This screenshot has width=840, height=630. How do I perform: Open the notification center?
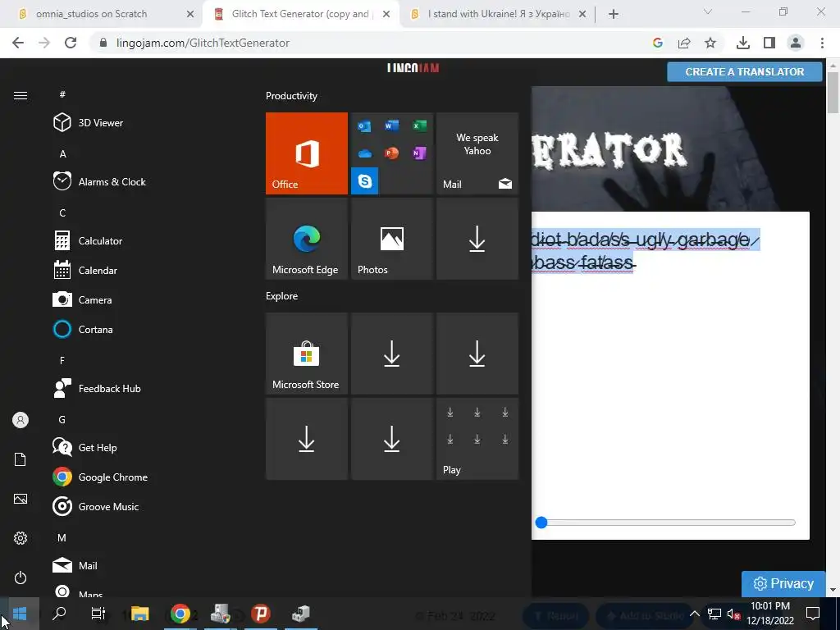click(x=813, y=614)
